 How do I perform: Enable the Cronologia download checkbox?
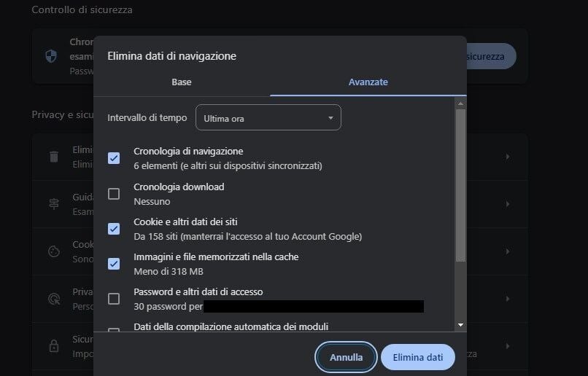click(x=114, y=194)
